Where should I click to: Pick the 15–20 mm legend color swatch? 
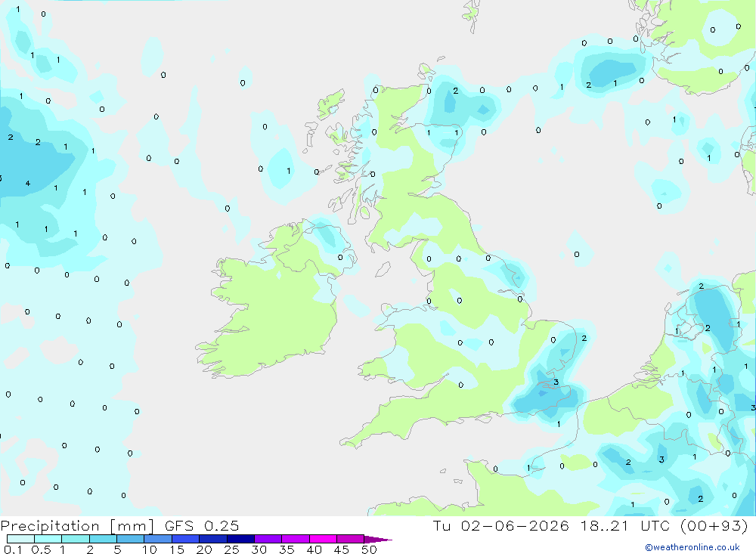[186, 539]
